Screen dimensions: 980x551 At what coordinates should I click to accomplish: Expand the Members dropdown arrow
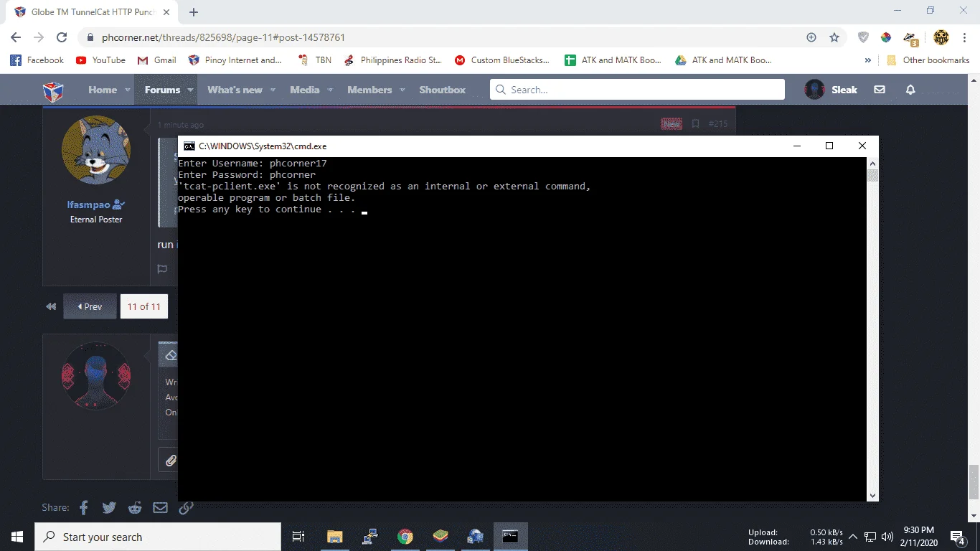tap(402, 90)
